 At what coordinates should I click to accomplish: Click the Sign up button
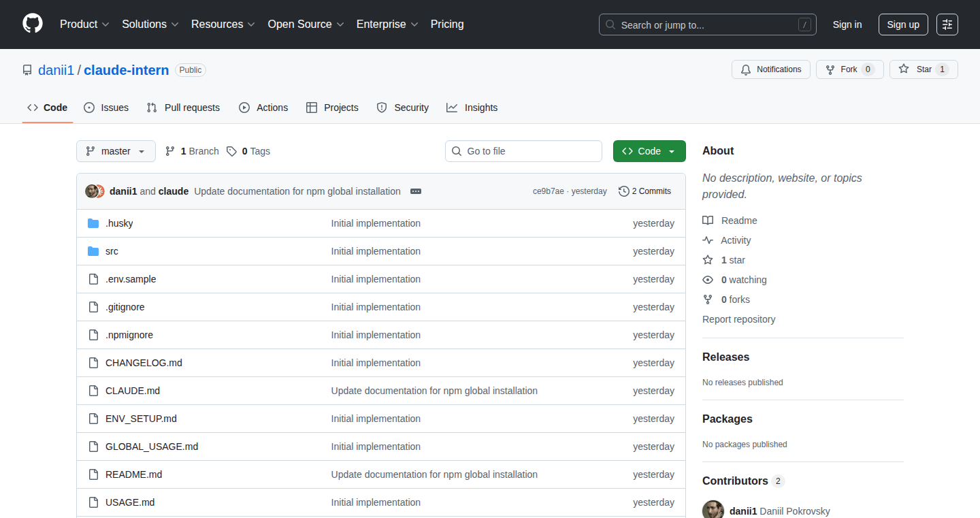(903, 25)
